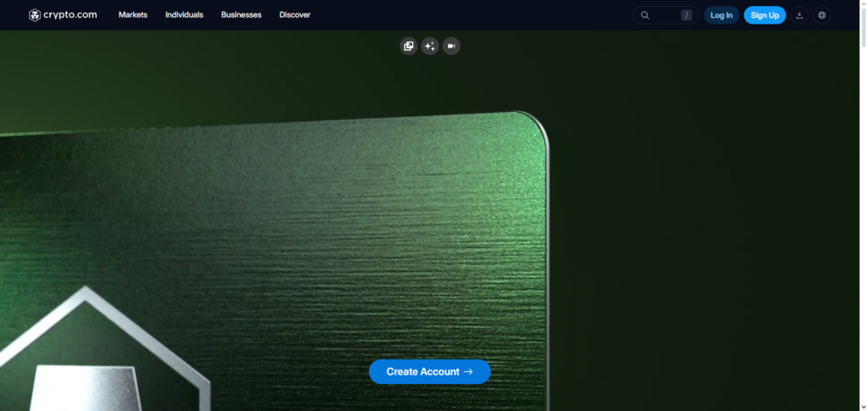
Task: Click the Log In button
Action: click(721, 15)
